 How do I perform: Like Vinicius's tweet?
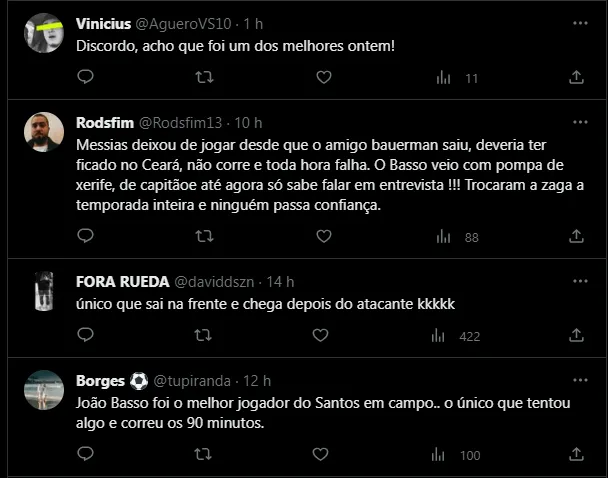[x=323, y=77]
